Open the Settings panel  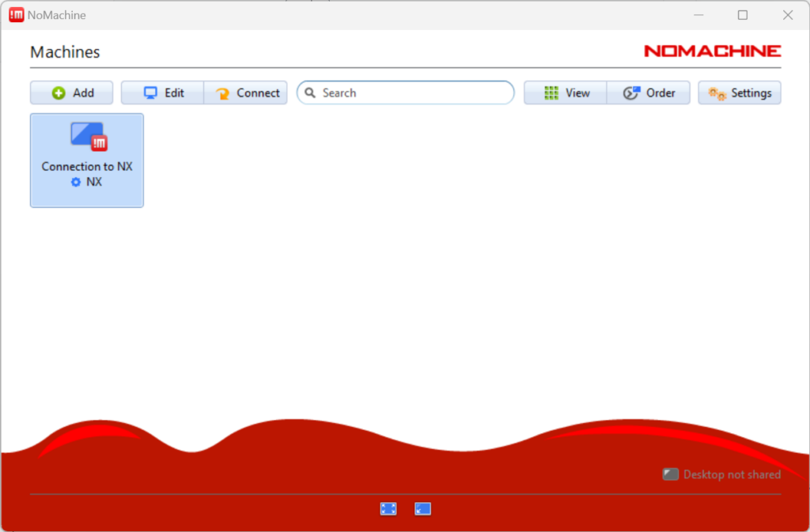(740, 92)
